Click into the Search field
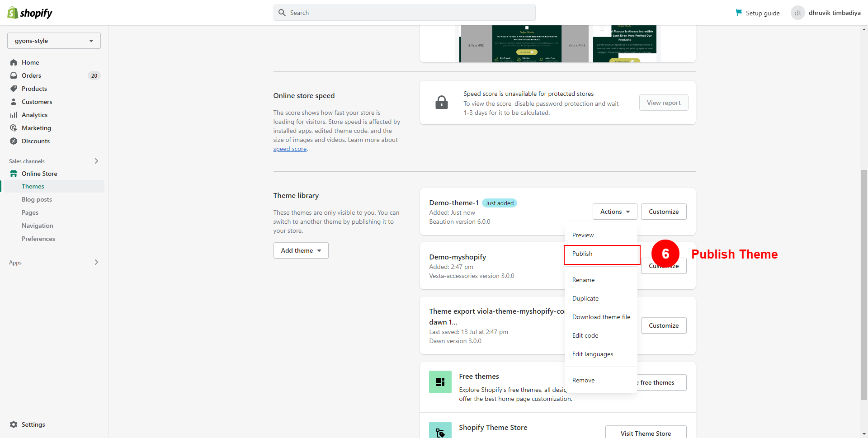Image resolution: width=868 pixels, height=438 pixels. (x=404, y=13)
